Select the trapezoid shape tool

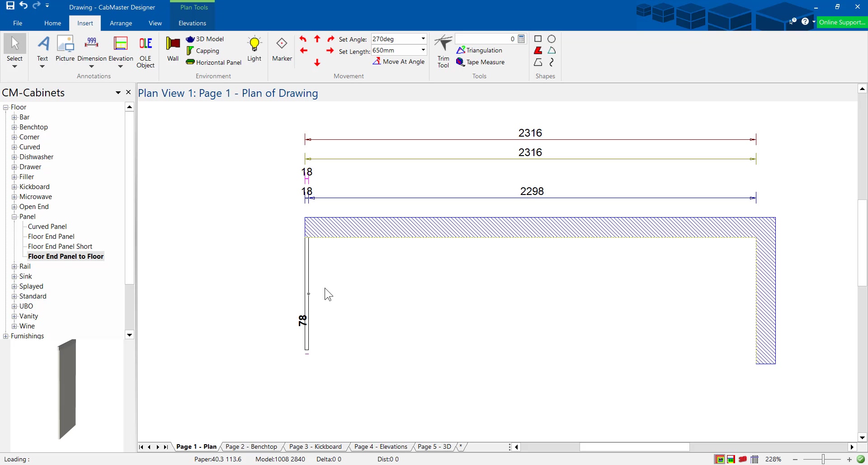pyautogui.click(x=538, y=62)
